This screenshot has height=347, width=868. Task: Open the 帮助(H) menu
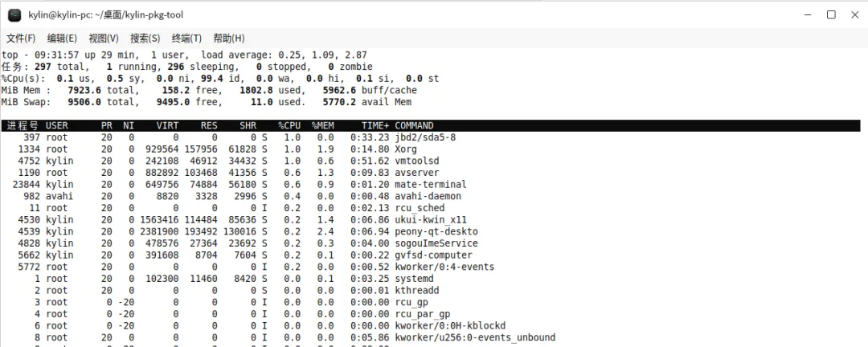(x=228, y=39)
